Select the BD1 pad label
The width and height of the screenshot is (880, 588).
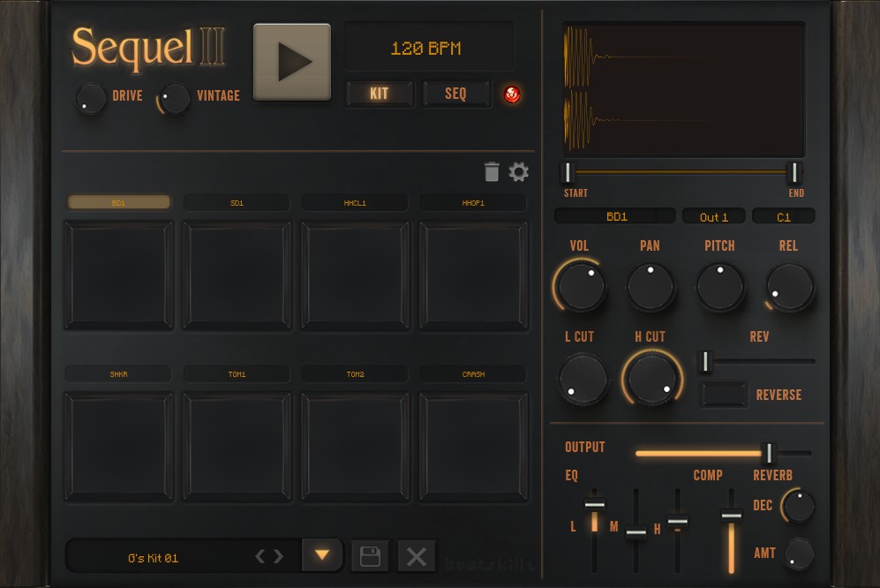[x=119, y=203]
